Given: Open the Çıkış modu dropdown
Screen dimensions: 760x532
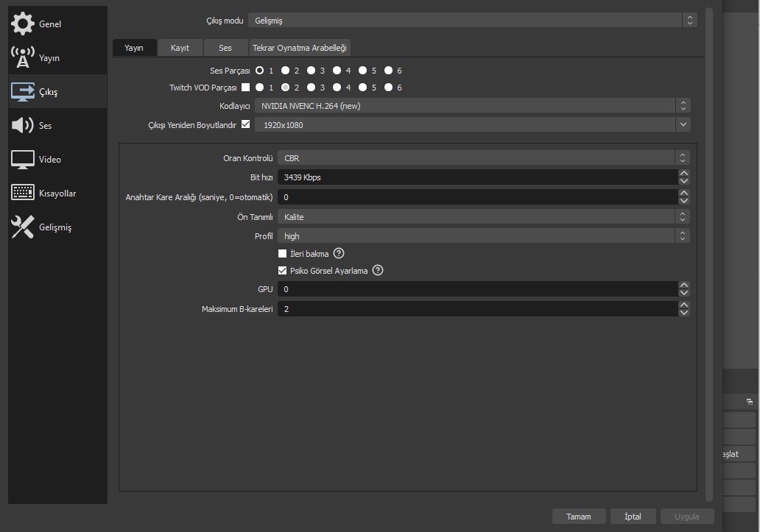Looking at the screenshot, I should click(473, 21).
